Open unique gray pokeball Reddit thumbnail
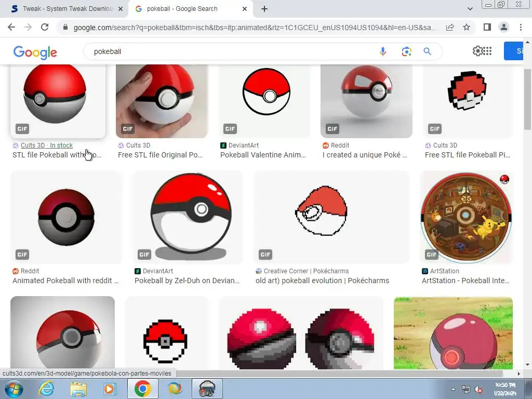This screenshot has width=532, height=399. [366, 101]
